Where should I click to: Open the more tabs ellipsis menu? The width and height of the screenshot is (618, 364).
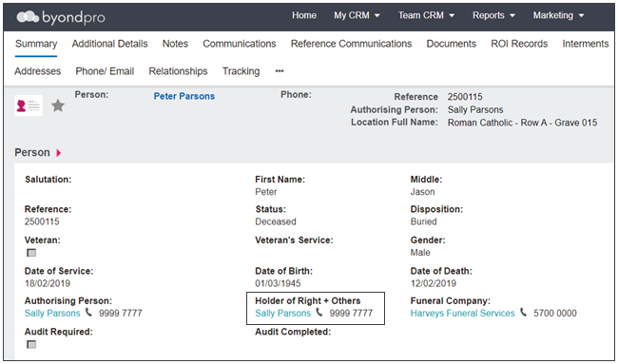coord(280,71)
